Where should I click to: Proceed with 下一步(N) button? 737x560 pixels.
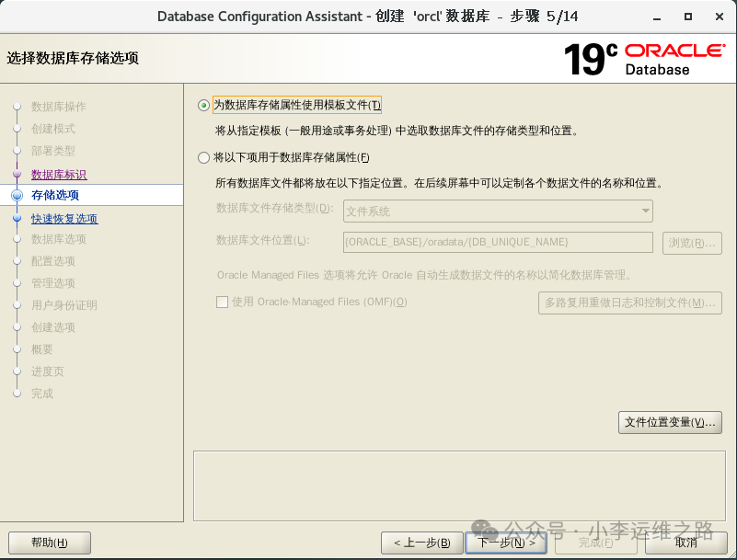pyautogui.click(x=506, y=543)
